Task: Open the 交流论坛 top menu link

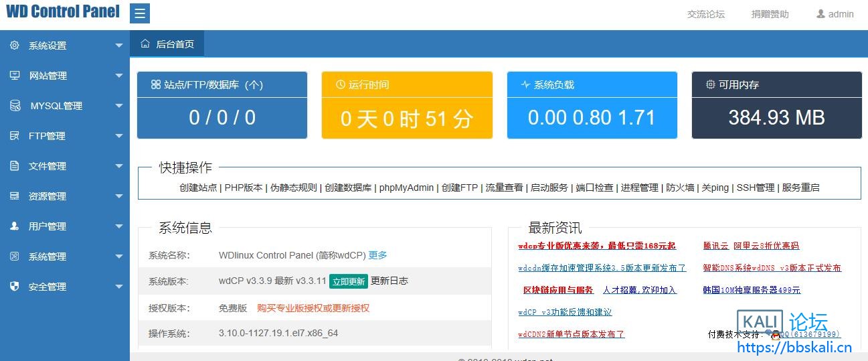Action: (x=706, y=14)
